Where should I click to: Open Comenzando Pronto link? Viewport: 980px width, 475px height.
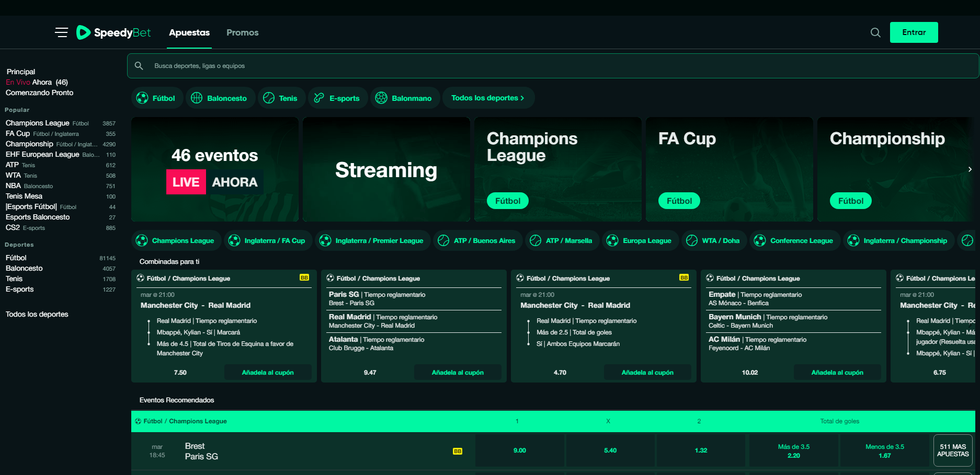click(x=40, y=92)
